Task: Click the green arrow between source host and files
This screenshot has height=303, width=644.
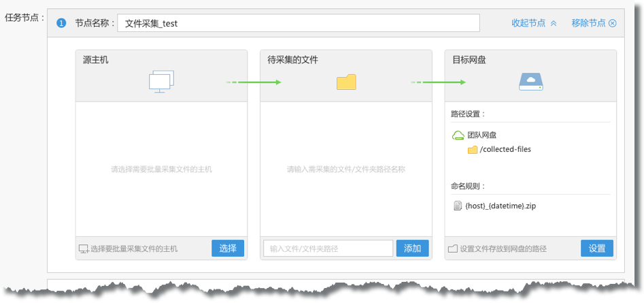Action: pyautogui.click(x=254, y=82)
